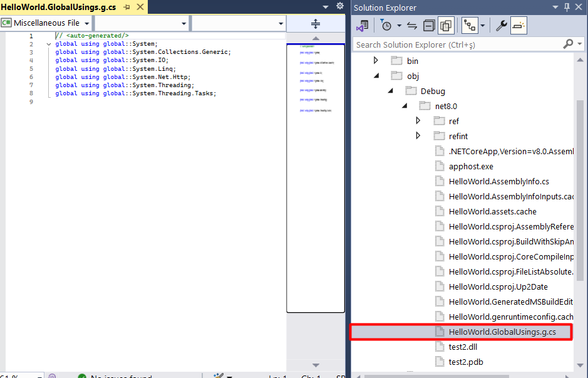Click the Pending Changes Filter clock icon
Screen dimensions: 588x378
pyautogui.click(x=386, y=26)
